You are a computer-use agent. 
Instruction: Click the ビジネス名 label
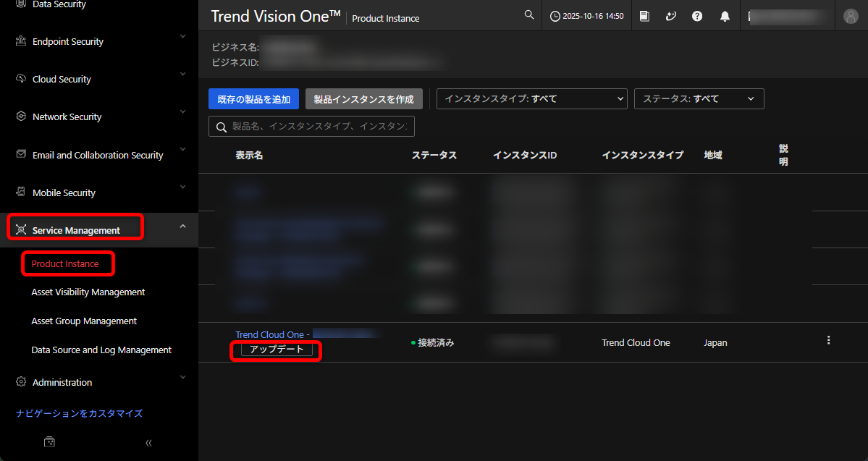point(235,48)
